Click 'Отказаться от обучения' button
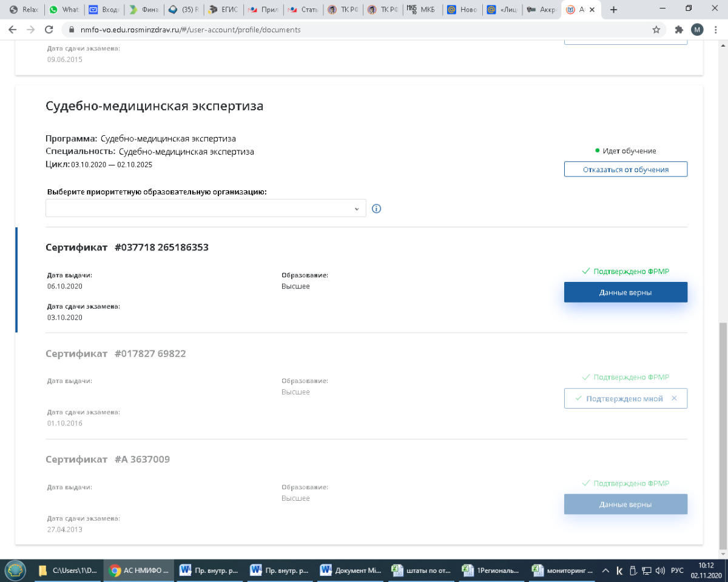728x582 pixels. [625, 169]
